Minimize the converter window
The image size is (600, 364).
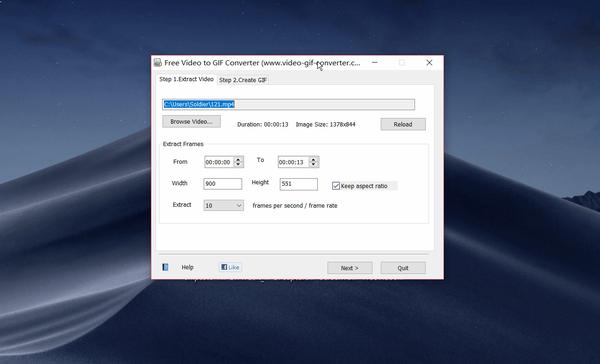375,62
